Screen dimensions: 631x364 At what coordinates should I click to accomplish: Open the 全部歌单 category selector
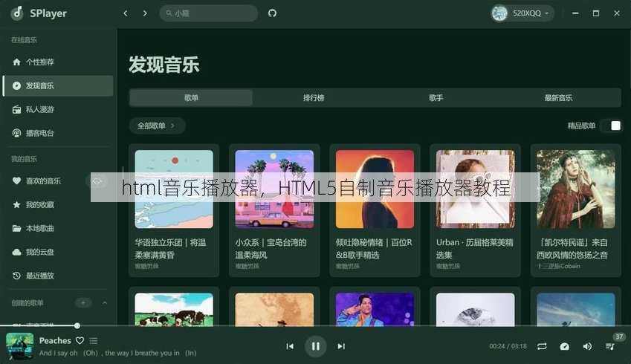pos(157,126)
